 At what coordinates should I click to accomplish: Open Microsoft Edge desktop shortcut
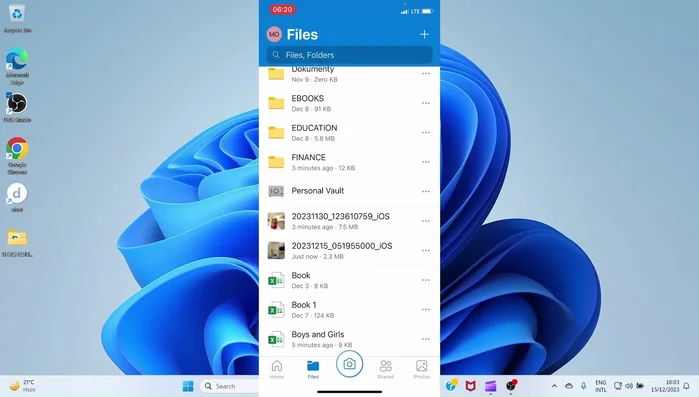point(17,66)
